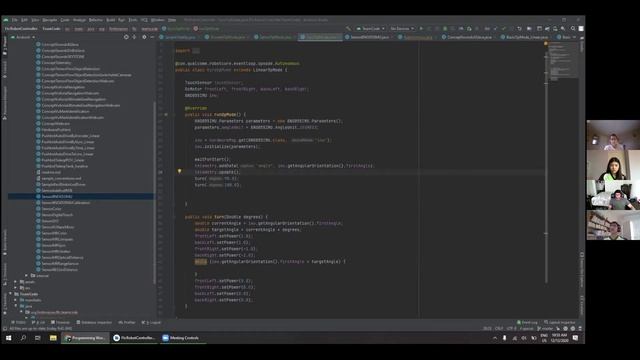Expand the res folder in project tree
Viewport: 640px width, 360px height.
(16, 288)
